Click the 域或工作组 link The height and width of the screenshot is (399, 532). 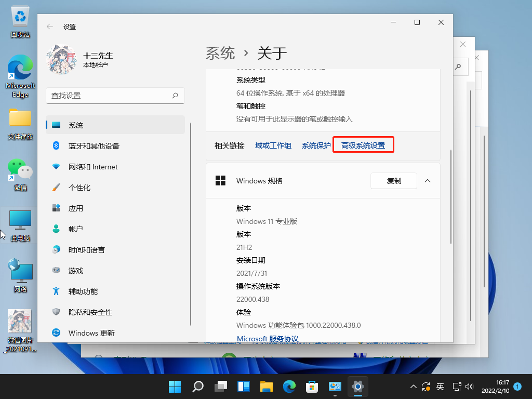pos(273,146)
